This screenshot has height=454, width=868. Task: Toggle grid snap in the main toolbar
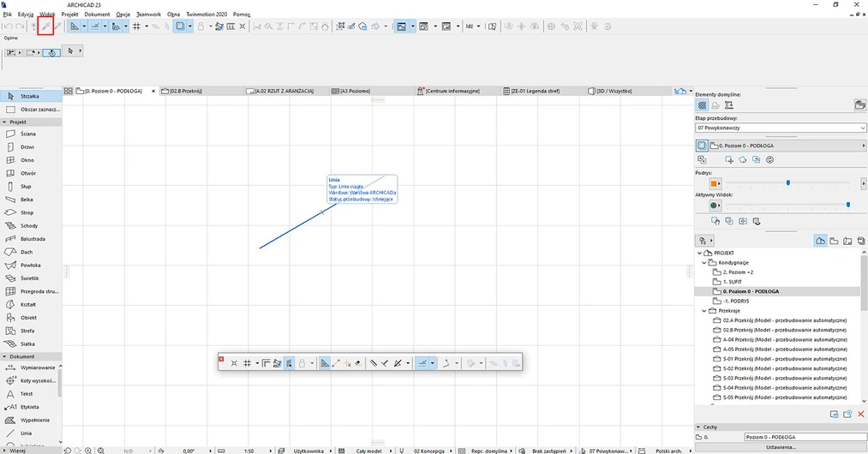(x=136, y=26)
